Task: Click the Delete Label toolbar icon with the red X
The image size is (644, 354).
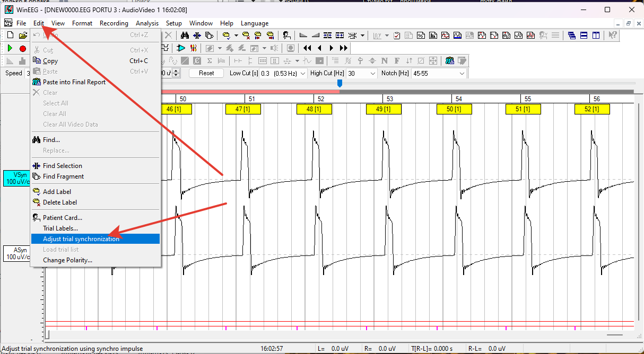Action: click(x=246, y=36)
